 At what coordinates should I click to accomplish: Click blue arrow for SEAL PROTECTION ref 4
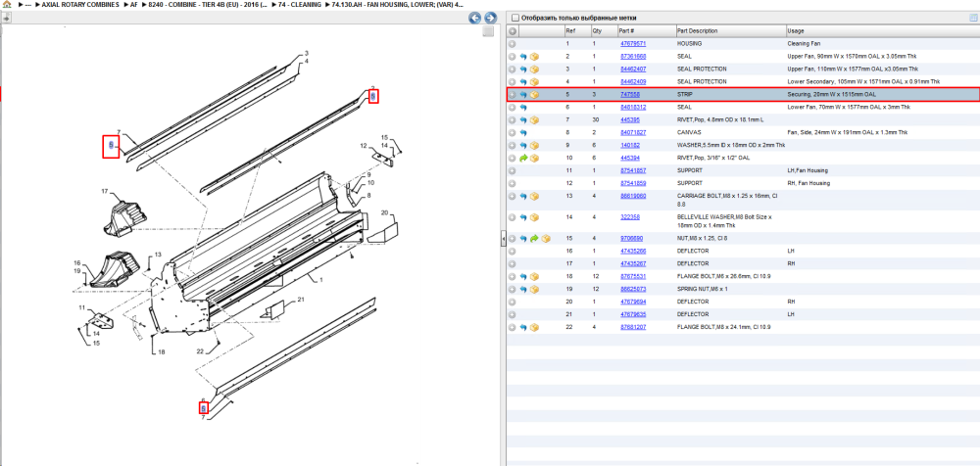(x=523, y=82)
